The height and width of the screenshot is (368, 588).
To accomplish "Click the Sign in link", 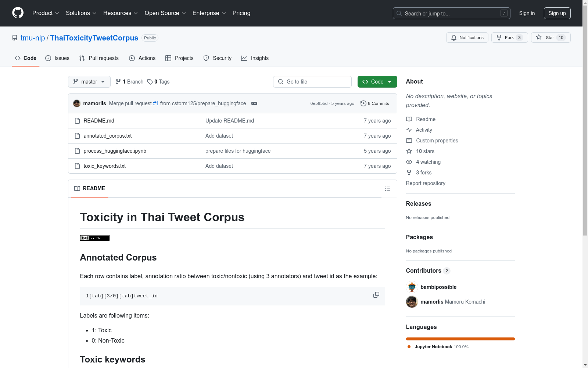I will point(527,13).
